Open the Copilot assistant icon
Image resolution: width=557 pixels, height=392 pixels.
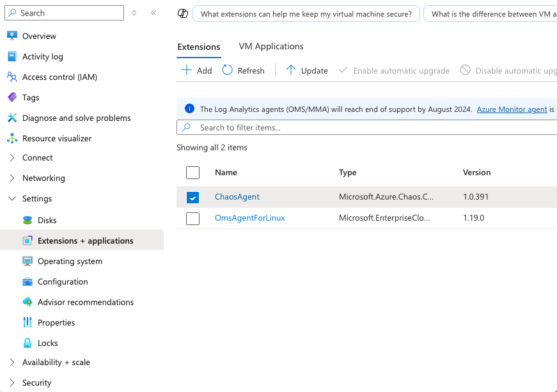pyautogui.click(x=183, y=13)
